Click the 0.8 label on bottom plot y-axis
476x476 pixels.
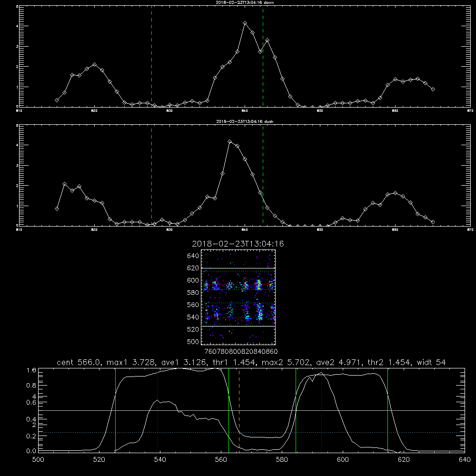31,385
